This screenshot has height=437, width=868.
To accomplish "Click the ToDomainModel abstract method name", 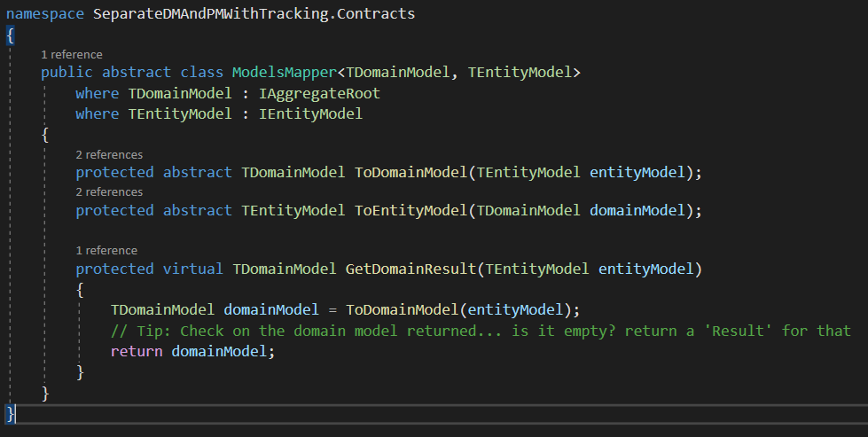I will (411, 173).
